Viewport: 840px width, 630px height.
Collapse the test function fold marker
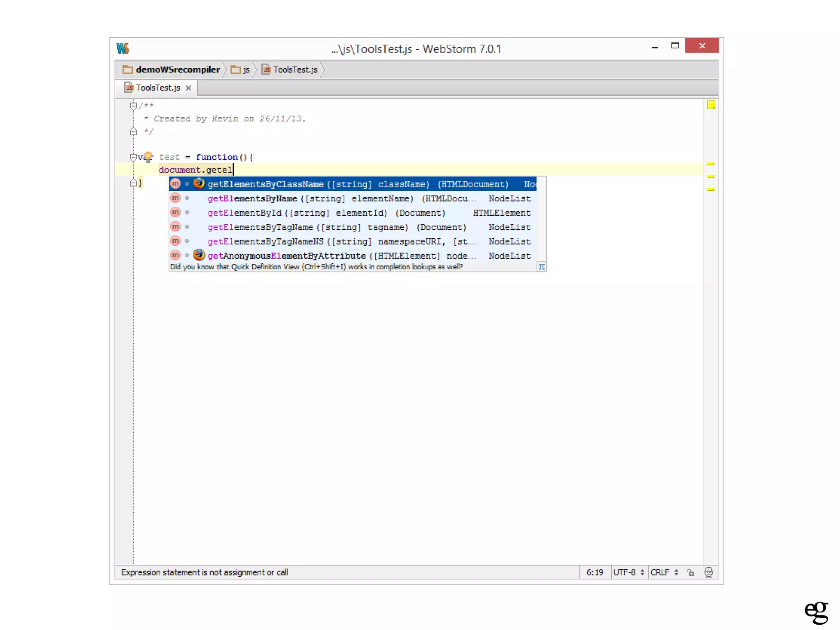pos(133,157)
